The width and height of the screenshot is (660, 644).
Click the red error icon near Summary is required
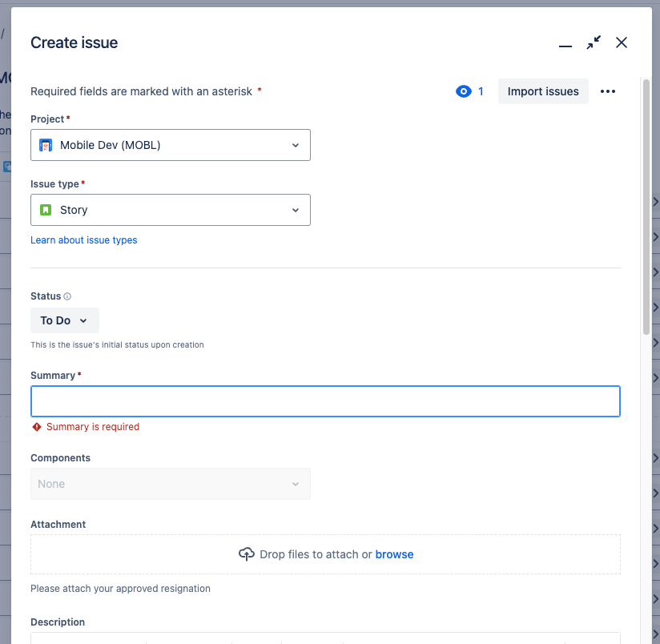point(36,427)
